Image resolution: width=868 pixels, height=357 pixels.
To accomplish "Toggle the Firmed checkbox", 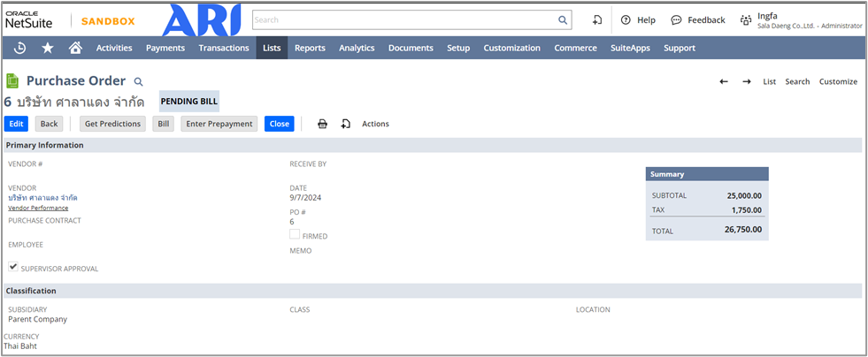I will (x=295, y=234).
